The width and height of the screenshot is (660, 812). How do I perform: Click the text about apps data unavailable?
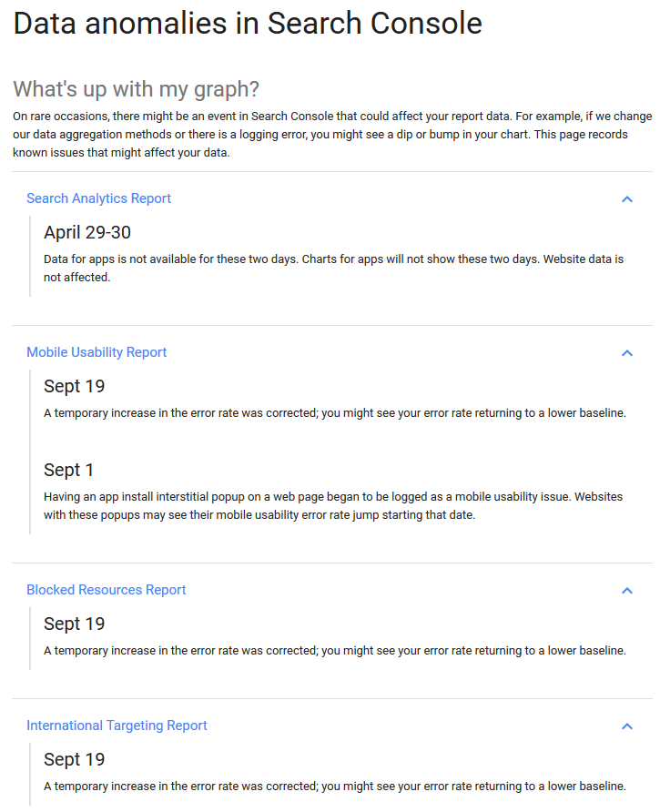[x=333, y=268]
